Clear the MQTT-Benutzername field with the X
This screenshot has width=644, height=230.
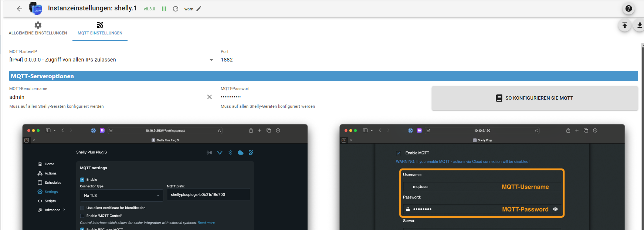pos(209,97)
